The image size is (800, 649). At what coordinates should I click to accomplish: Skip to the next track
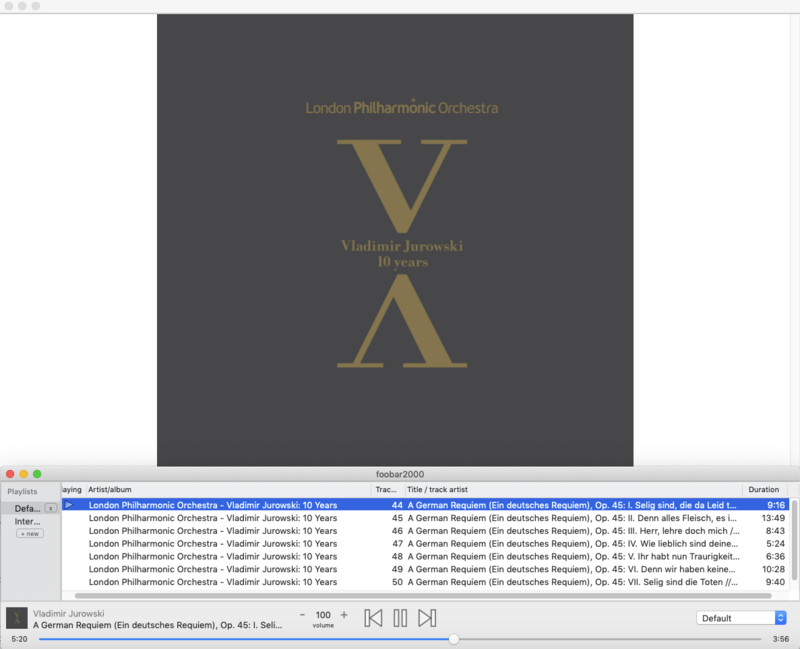(427, 618)
